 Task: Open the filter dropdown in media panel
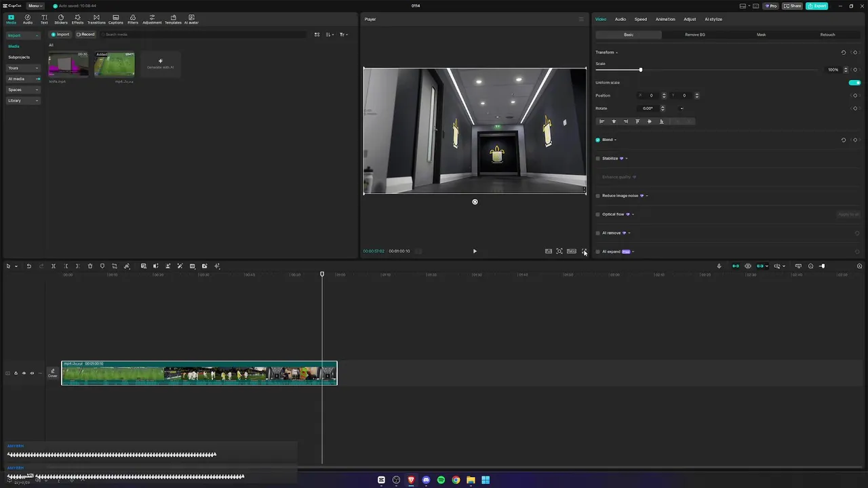tap(344, 34)
